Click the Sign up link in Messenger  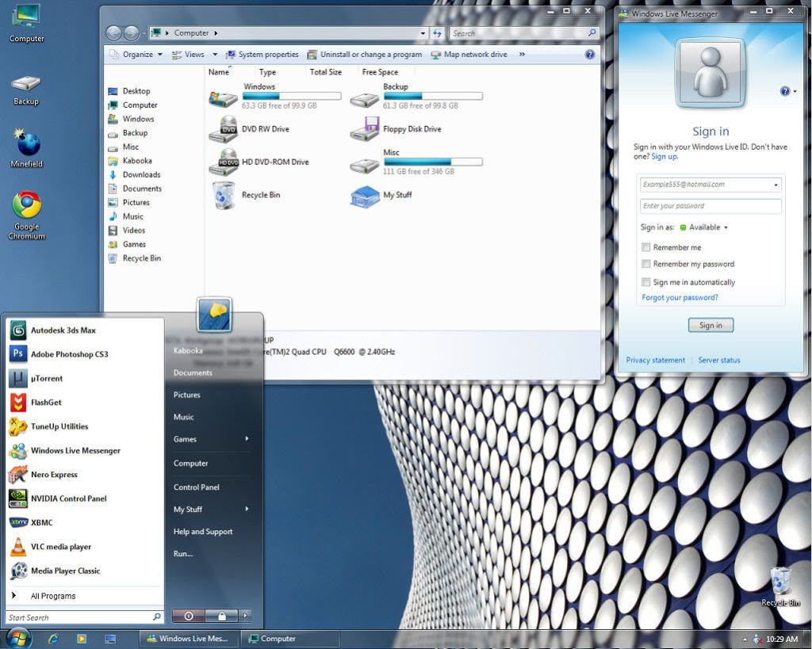(664, 156)
